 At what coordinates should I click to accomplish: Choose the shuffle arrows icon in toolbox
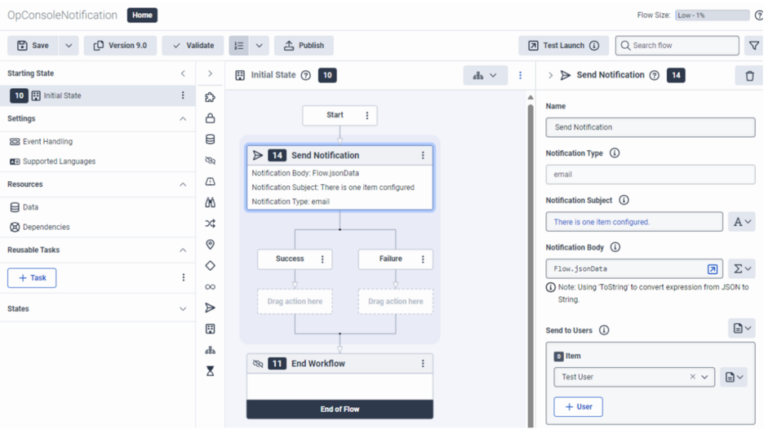(x=210, y=223)
